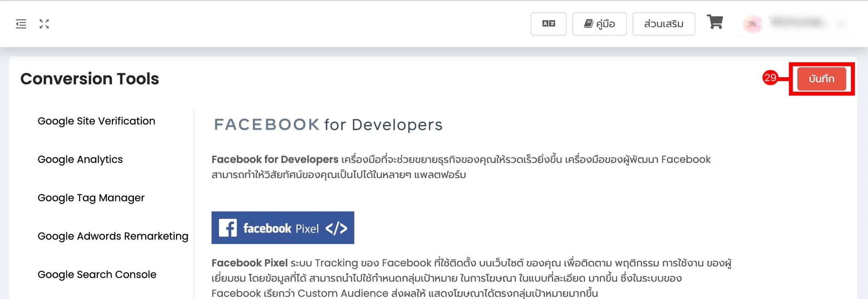Image resolution: width=868 pixels, height=299 pixels.
Task: Collapse the sidebar menu icon
Action: coord(21,24)
